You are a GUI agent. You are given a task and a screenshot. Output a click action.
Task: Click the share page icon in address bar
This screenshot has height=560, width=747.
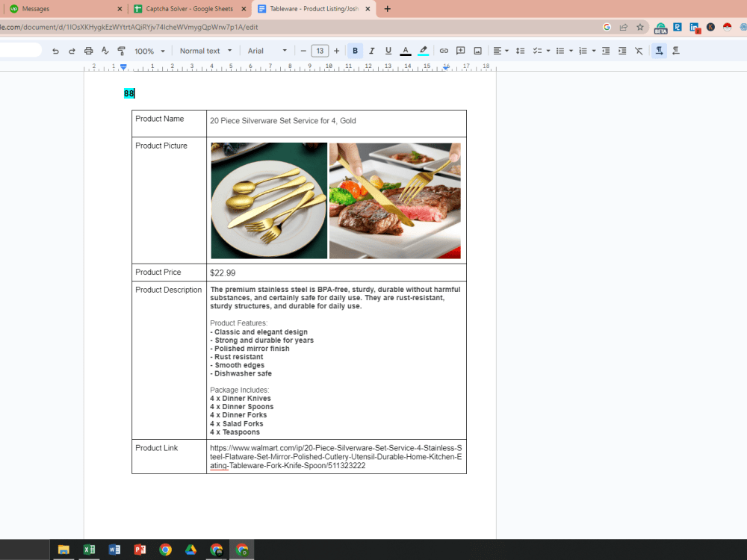click(623, 27)
